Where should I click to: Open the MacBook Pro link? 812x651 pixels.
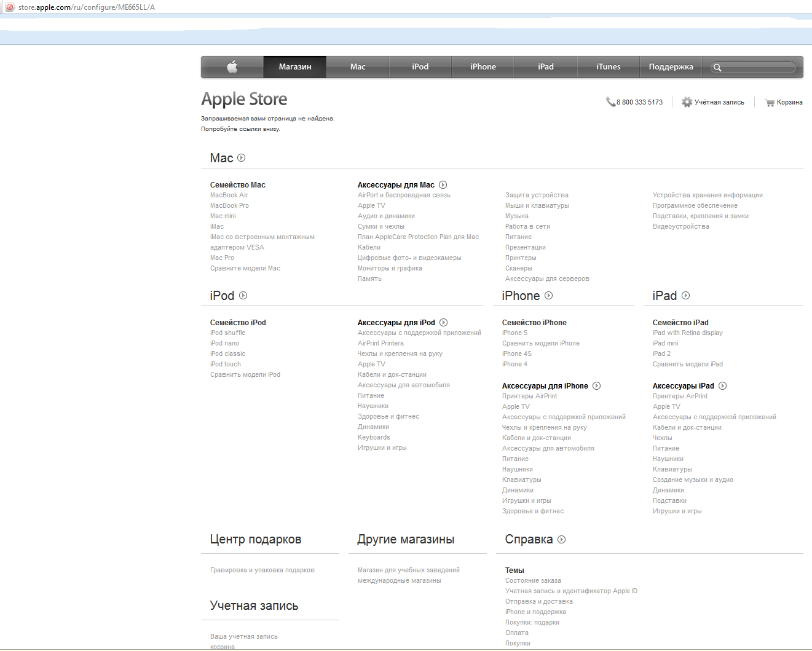coord(229,206)
